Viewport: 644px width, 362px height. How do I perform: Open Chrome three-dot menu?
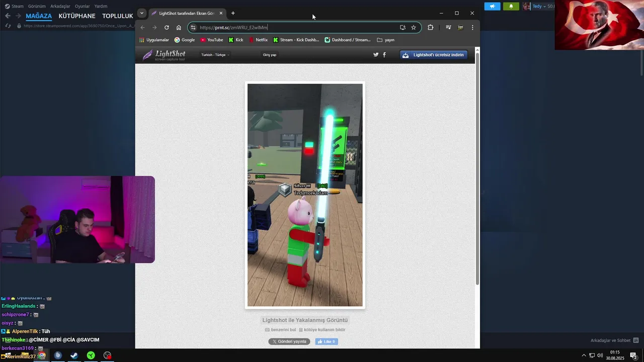click(x=472, y=28)
